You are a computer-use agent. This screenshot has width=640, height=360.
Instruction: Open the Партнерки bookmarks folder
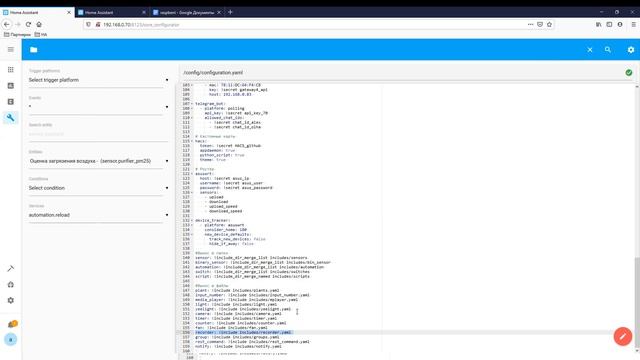(x=17, y=35)
